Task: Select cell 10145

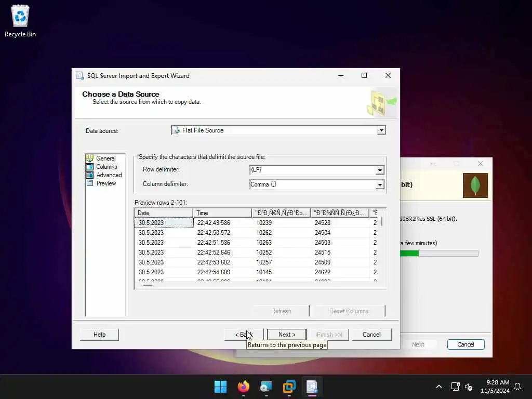Action: [x=281, y=272]
